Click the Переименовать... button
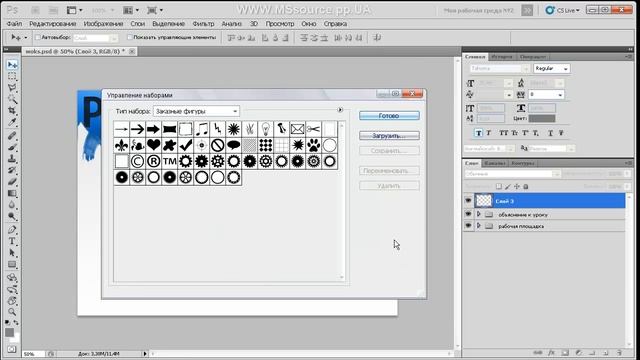 [x=389, y=171]
